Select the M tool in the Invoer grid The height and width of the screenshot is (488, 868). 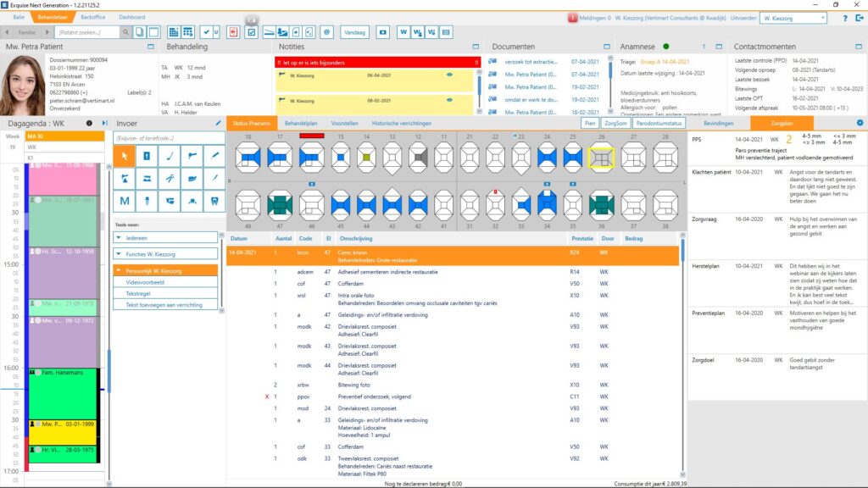coord(125,201)
